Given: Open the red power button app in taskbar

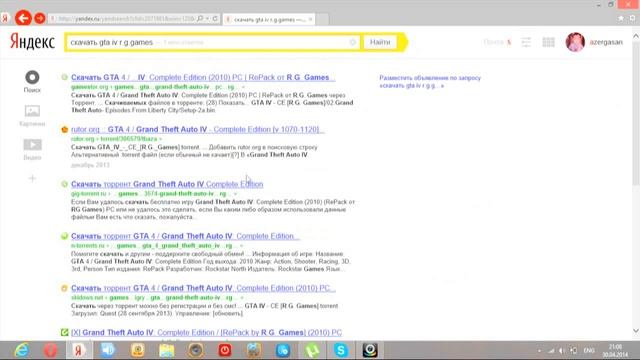Looking at the screenshot, I should click(x=225, y=350).
